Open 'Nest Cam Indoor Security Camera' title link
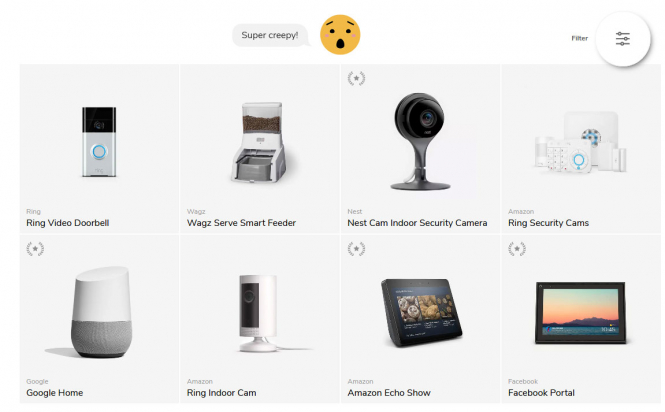The image size is (665, 412). click(x=417, y=223)
